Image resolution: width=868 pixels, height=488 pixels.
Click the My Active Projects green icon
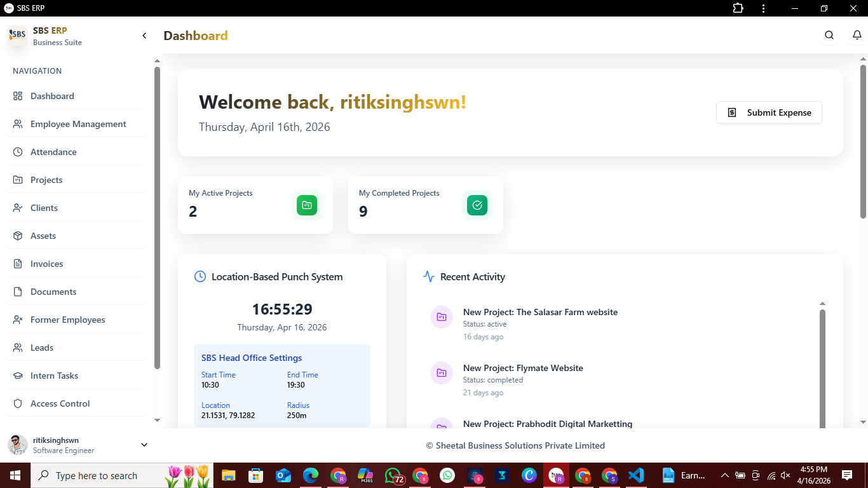307,205
